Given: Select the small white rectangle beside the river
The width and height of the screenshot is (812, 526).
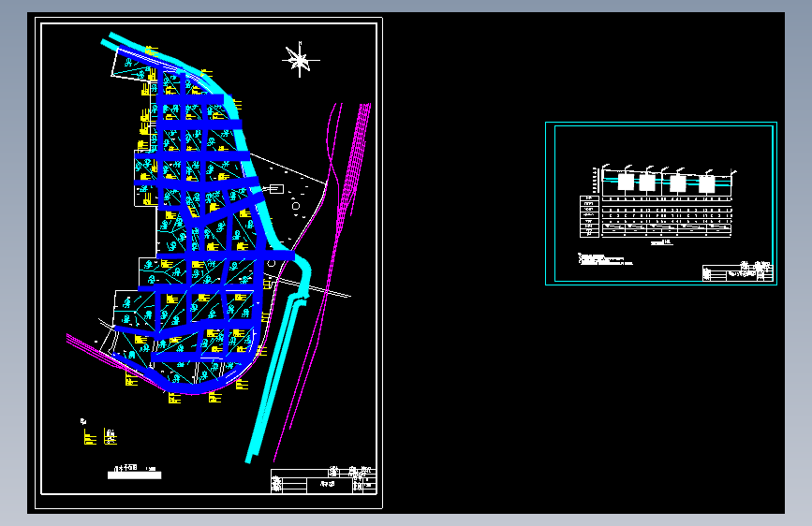Looking at the screenshot, I should 276,189.
